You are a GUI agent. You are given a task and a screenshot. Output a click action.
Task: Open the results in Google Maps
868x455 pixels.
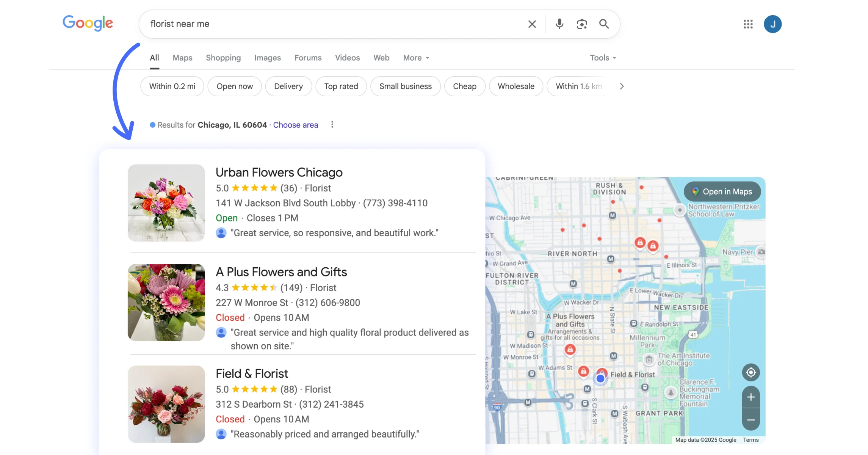point(721,191)
